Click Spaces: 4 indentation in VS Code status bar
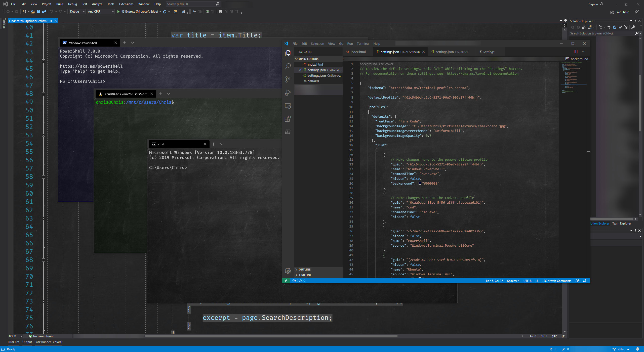644x352 pixels. (513, 281)
